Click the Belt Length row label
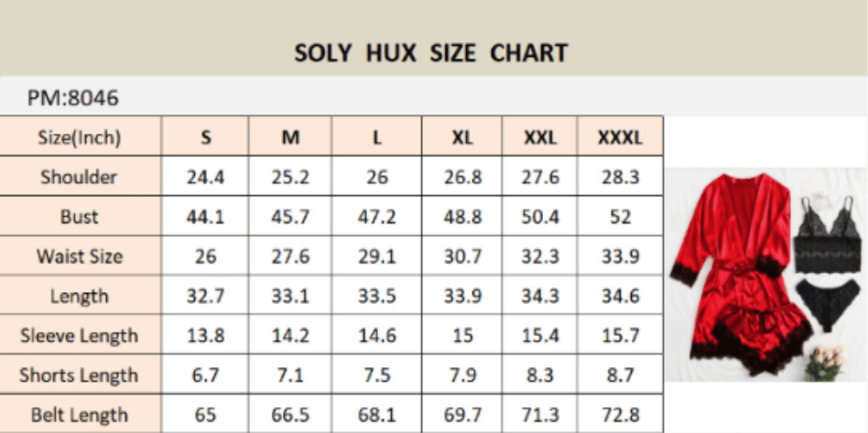 (x=81, y=414)
